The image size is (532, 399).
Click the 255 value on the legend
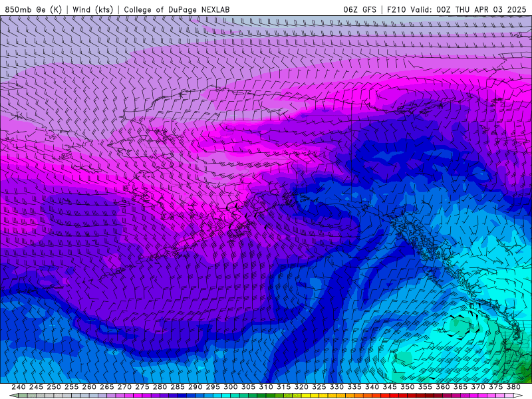71,387
